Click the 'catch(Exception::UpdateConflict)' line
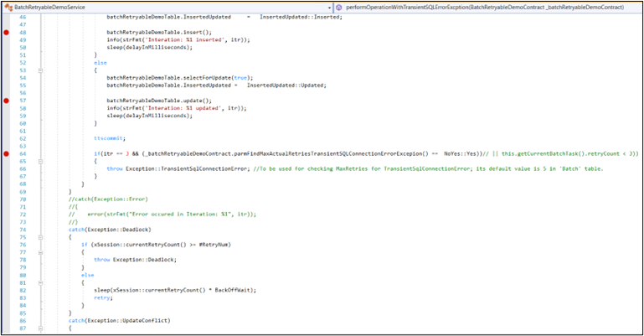 coord(120,320)
